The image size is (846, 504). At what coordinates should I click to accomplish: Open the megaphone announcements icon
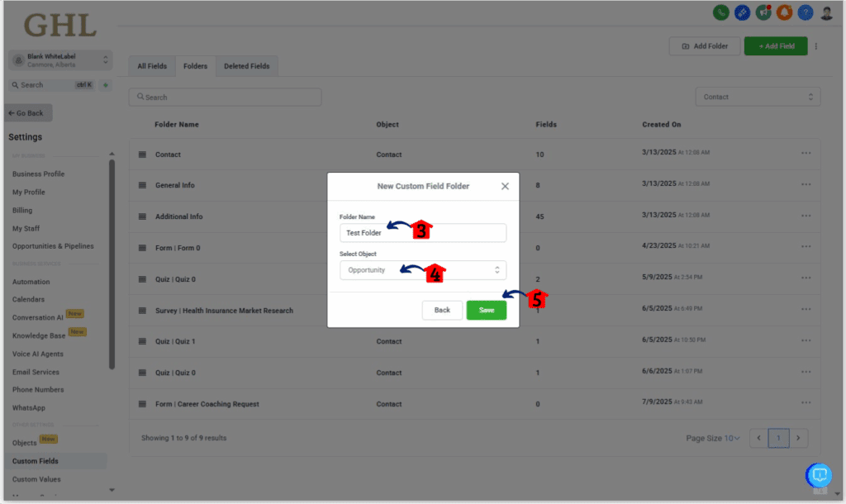[763, 12]
